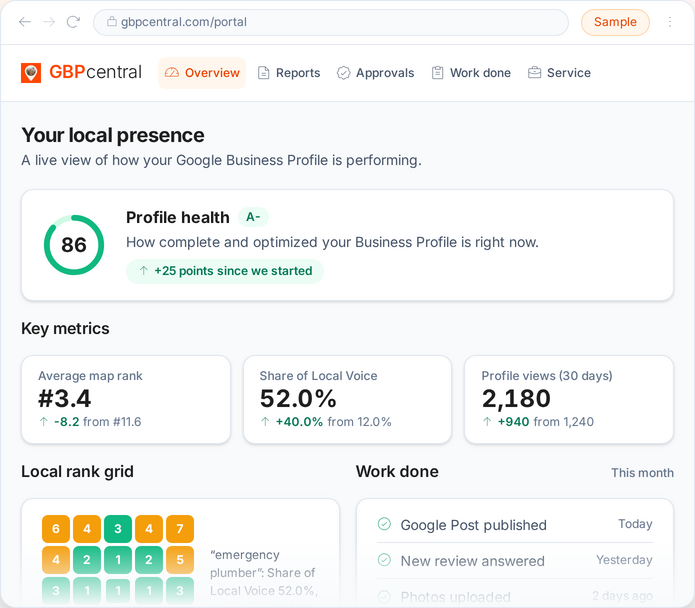
Task: Click the from #11.6 text
Action: tap(112, 421)
